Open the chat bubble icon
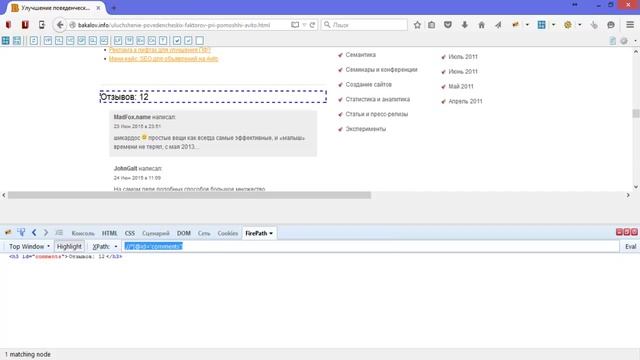Viewport: 640px width, 360px height. 611,25
